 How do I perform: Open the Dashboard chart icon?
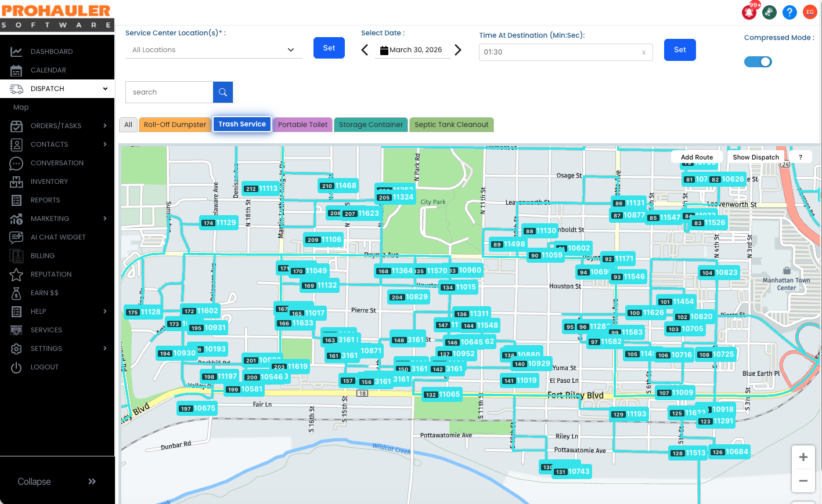point(16,52)
